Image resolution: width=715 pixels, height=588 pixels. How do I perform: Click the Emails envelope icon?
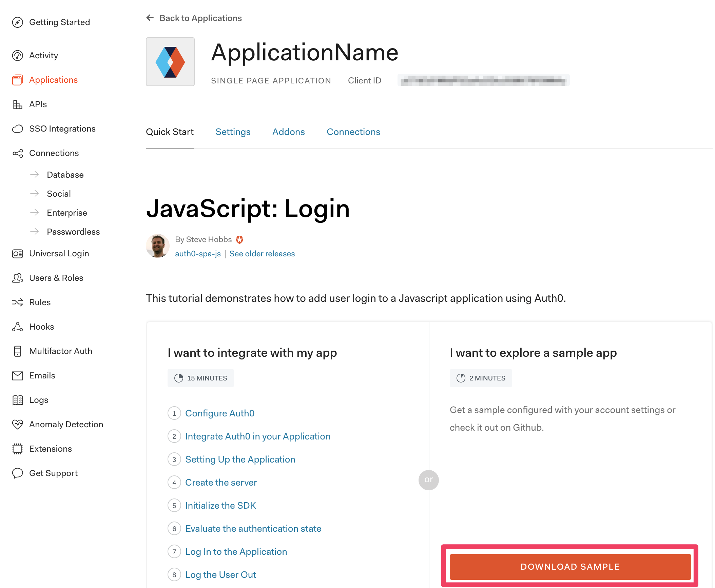tap(17, 376)
